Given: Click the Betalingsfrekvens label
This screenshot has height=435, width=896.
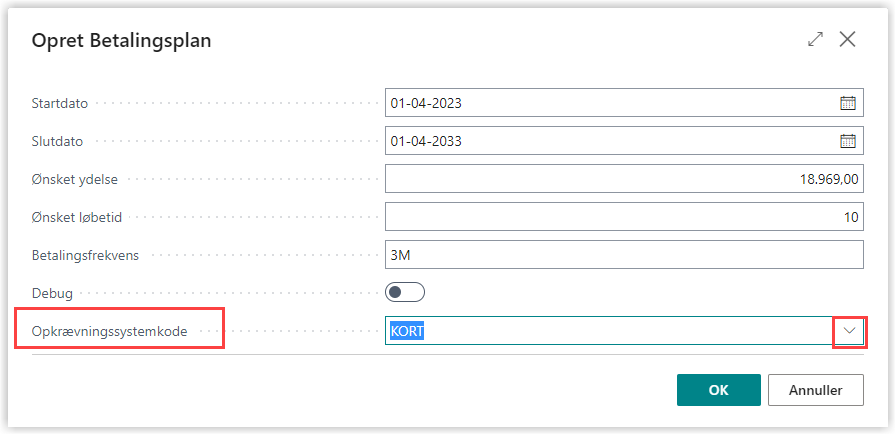Looking at the screenshot, I should point(86,255).
